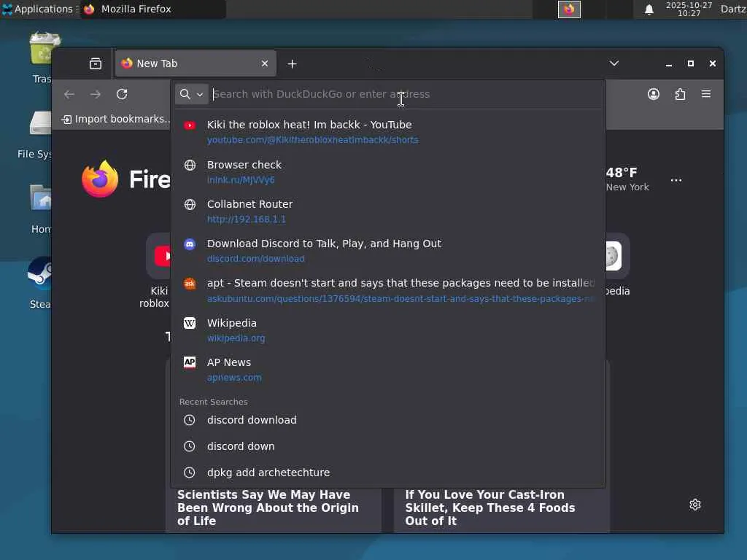Image resolution: width=747 pixels, height=560 pixels.
Task: Click the Wikipedia shortcut tile
Action: click(x=617, y=265)
